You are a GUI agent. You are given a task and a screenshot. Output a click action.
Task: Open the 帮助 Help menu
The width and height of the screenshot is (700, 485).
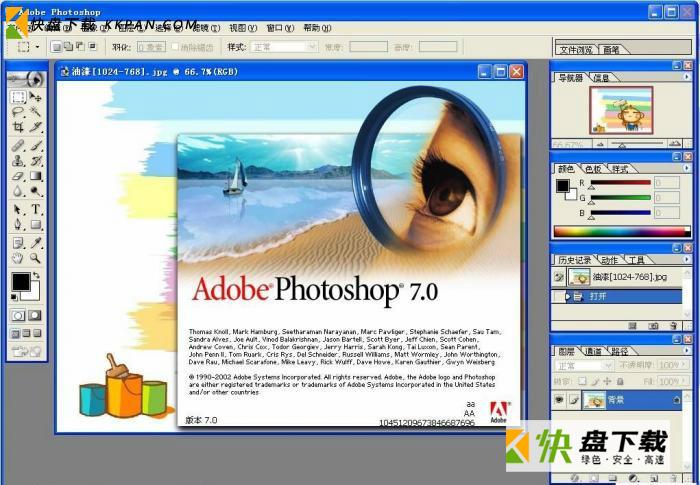[x=317, y=28]
